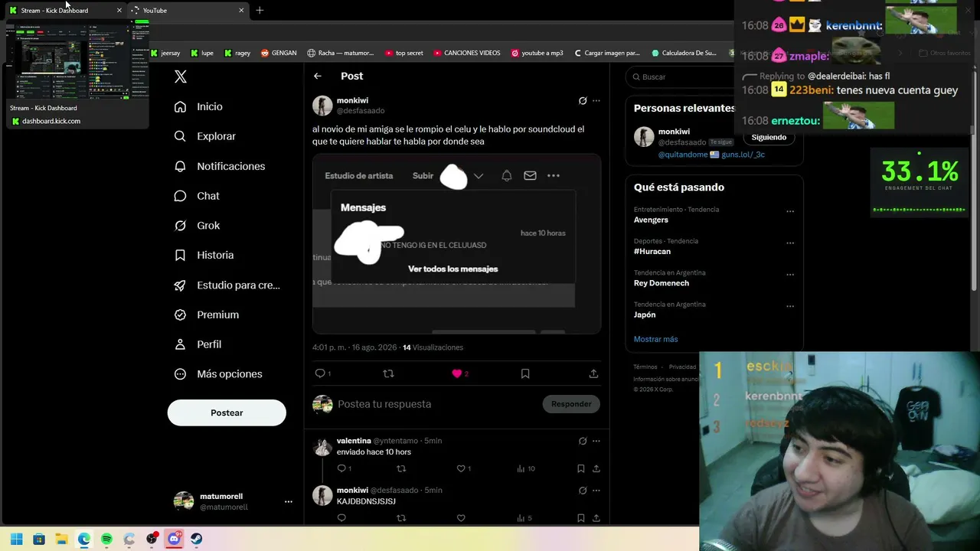Open Grok icon on monkiwi's KAJDBDNSJSJSJ reply
Viewport: 980px width, 551px height.
pos(583,490)
